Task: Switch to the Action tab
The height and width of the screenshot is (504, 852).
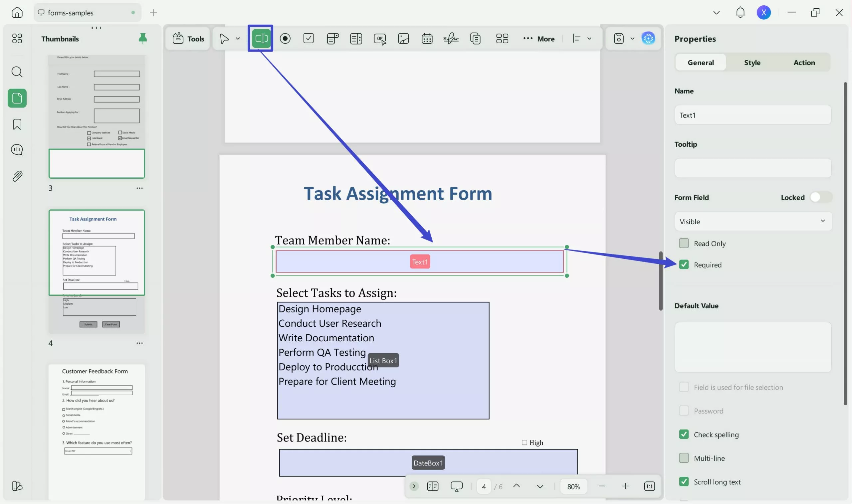Action: point(804,63)
